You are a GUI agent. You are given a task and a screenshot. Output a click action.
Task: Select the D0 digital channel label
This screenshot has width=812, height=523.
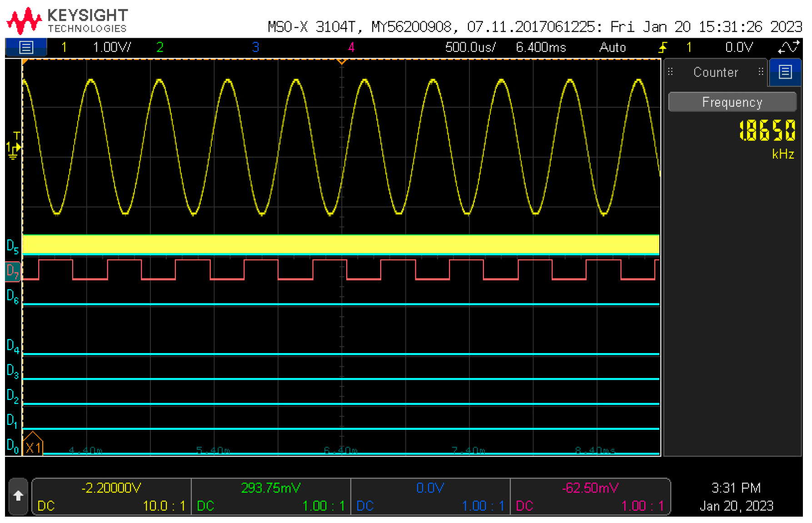[x=13, y=446]
